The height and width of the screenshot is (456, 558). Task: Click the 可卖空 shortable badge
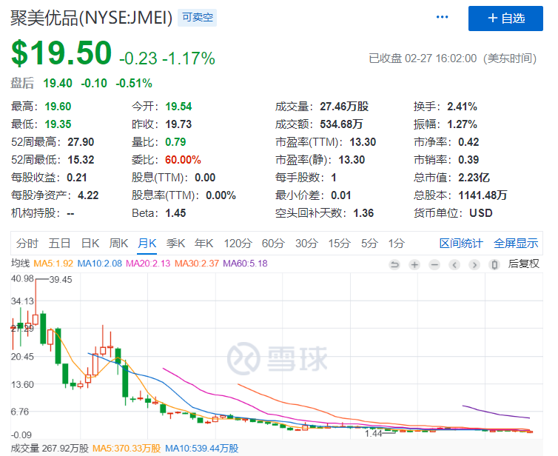point(198,17)
